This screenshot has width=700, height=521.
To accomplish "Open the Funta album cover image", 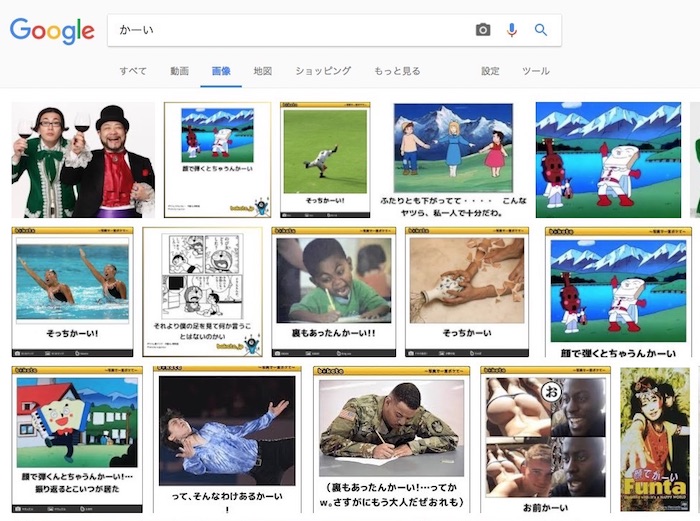I will pos(655,439).
